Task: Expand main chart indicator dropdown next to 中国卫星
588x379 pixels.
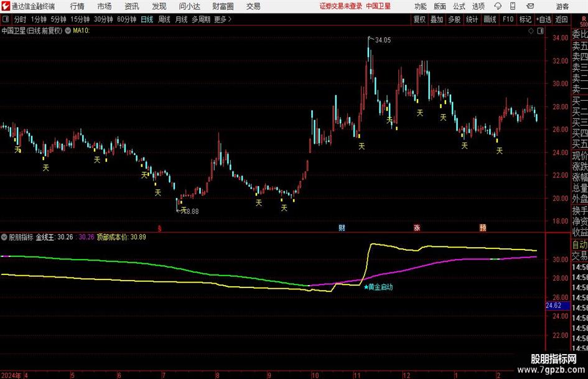Action: pos(68,30)
